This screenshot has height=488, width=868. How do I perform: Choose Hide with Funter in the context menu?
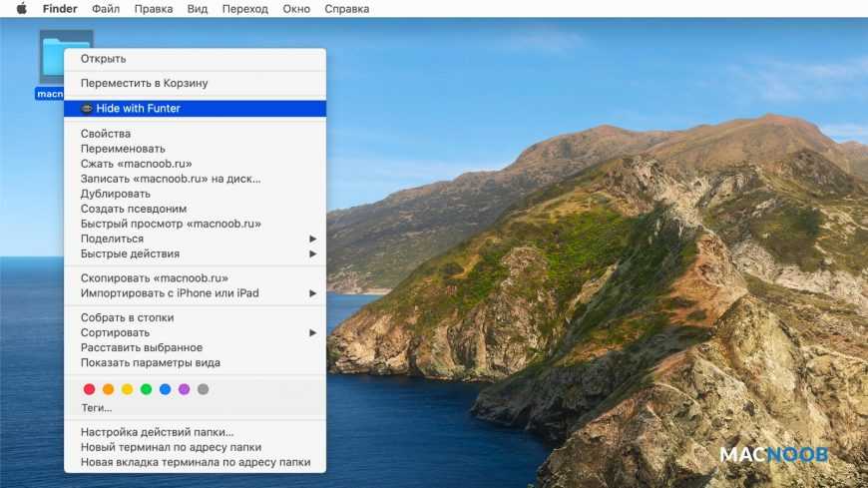pos(138,108)
